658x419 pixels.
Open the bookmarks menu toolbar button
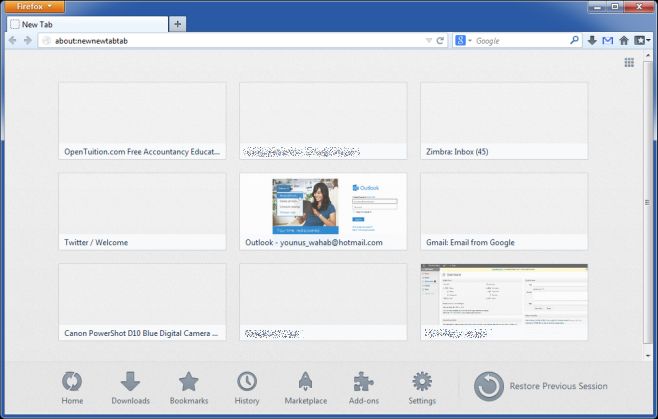pyautogui.click(x=642, y=41)
